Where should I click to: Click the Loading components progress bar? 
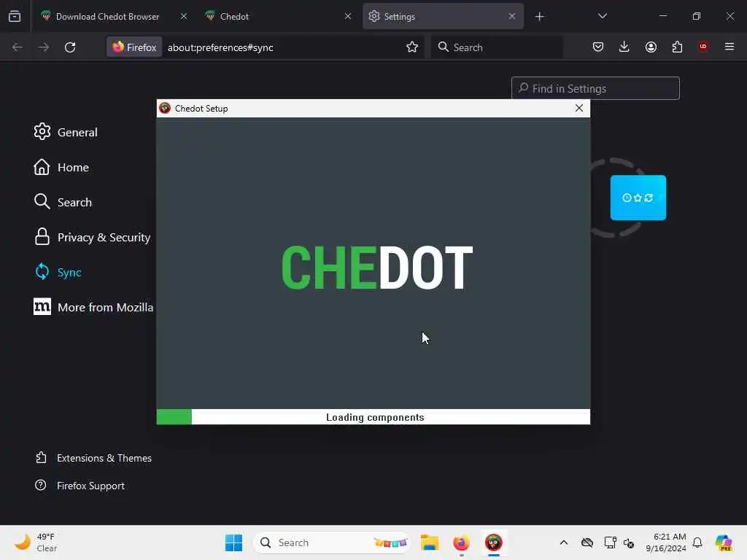(373, 416)
